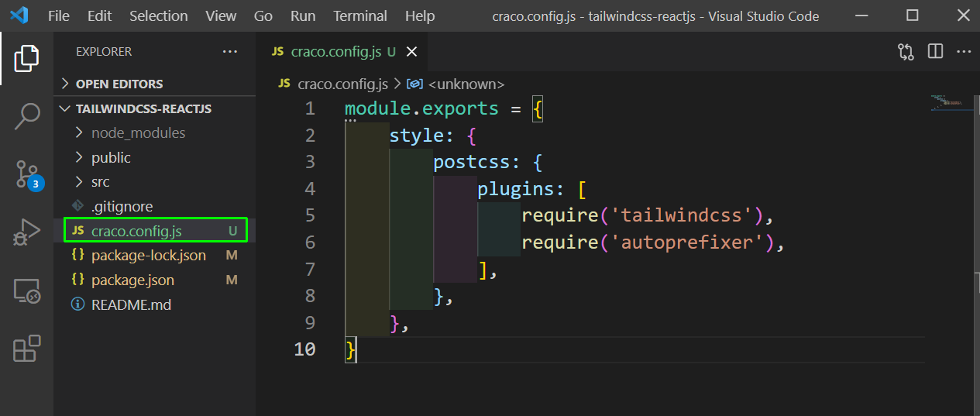Click line number 1 in the gutter

tap(310, 108)
